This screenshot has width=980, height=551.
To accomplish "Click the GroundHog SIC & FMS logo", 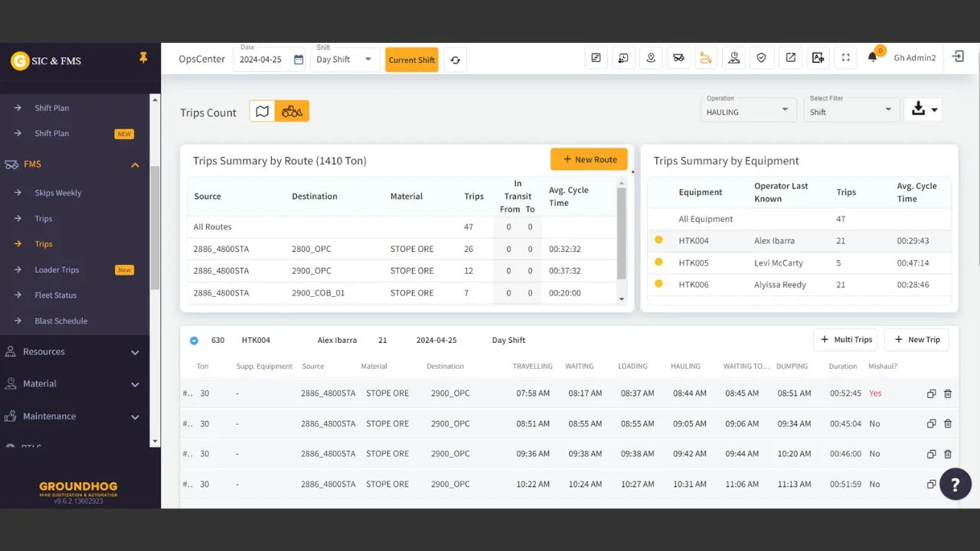I will pos(46,60).
